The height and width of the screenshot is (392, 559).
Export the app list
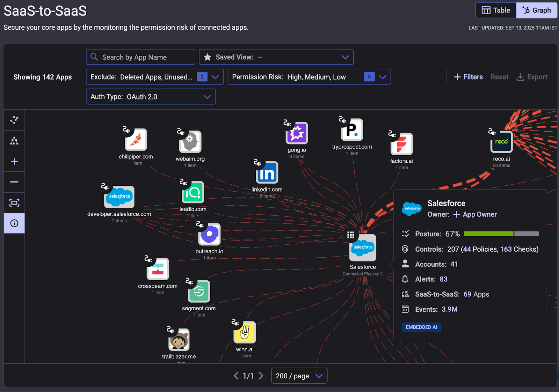[x=532, y=77]
